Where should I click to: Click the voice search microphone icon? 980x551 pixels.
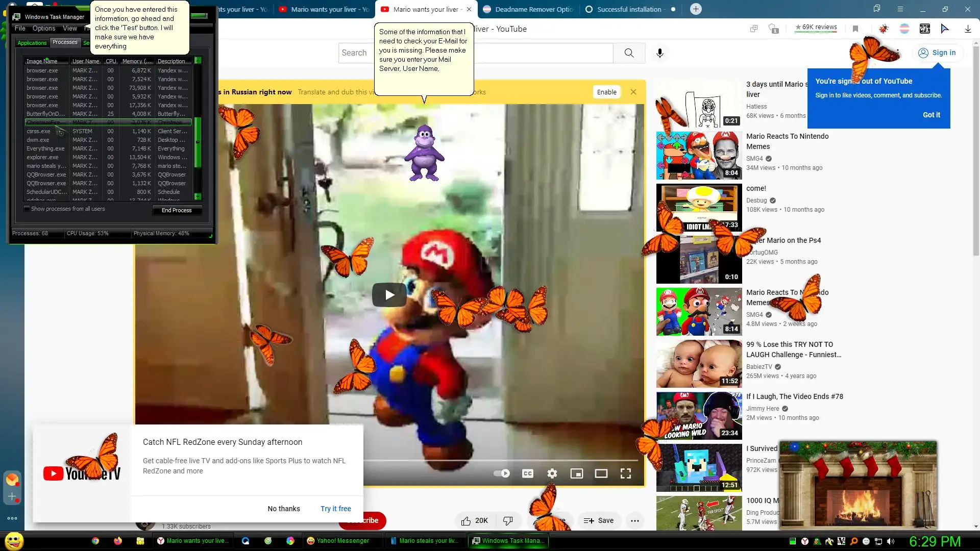(x=659, y=53)
